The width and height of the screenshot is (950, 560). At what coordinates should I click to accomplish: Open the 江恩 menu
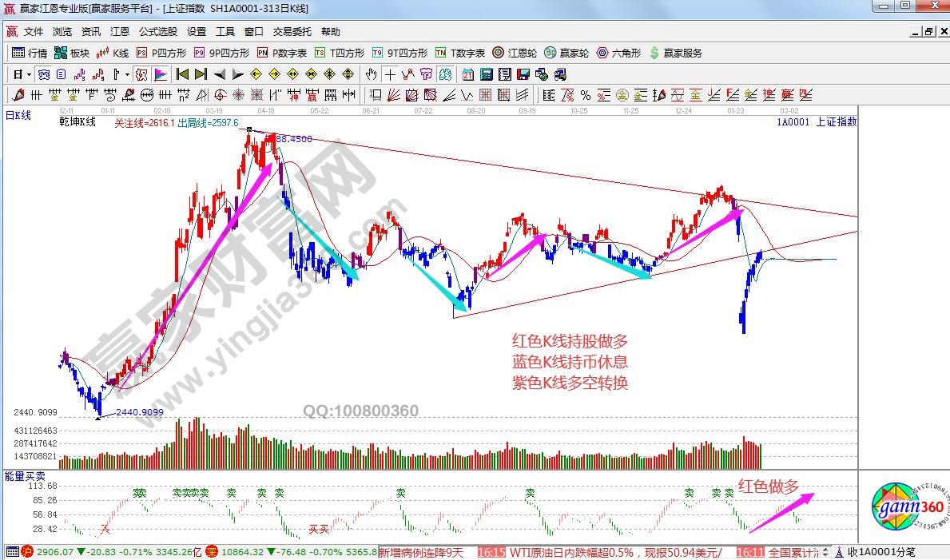pos(119,32)
